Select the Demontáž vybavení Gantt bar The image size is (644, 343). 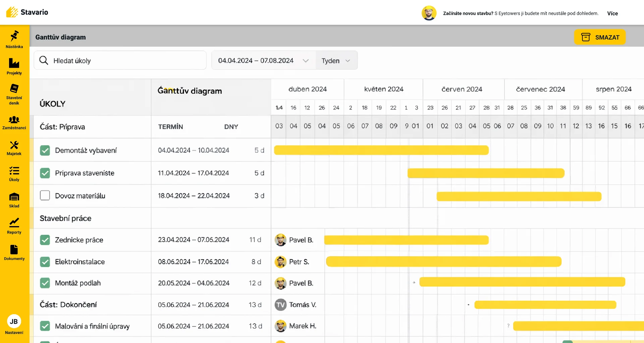point(381,150)
